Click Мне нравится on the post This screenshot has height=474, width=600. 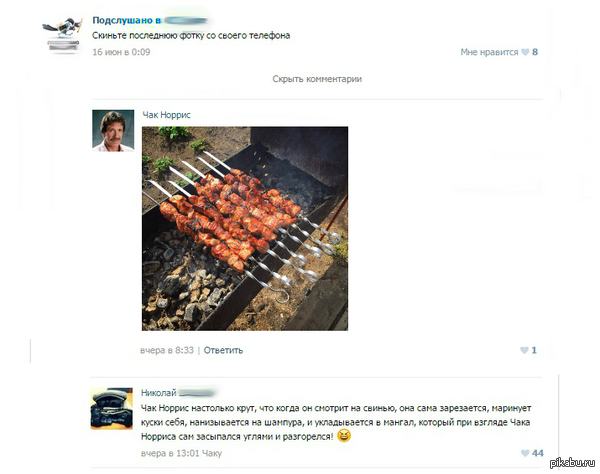tap(489, 52)
